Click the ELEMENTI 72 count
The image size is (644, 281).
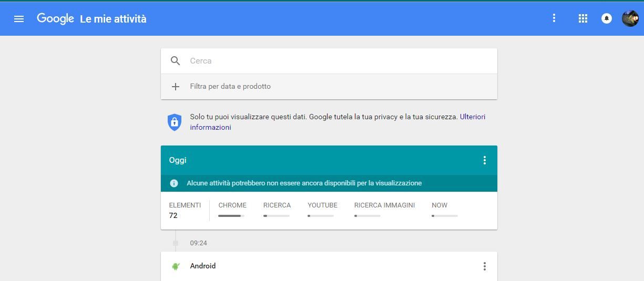tap(185, 210)
